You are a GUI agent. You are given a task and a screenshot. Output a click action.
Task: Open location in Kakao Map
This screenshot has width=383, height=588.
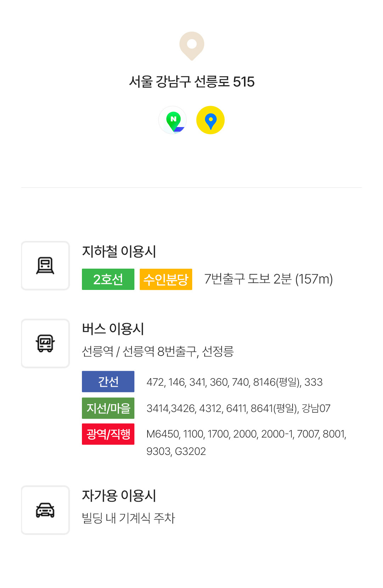[210, 120]
